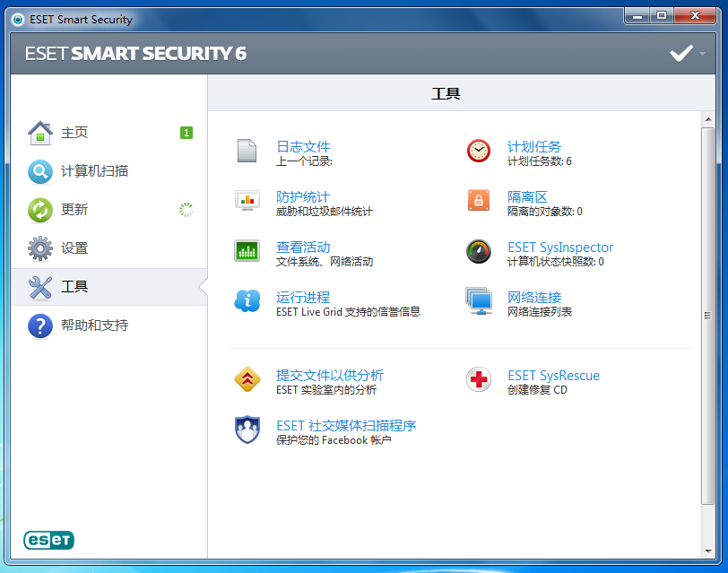The width and height of the screenshot is (728, 573).
Task: Click the 帮助和支持 question mark icon
Action: (40, 326)
